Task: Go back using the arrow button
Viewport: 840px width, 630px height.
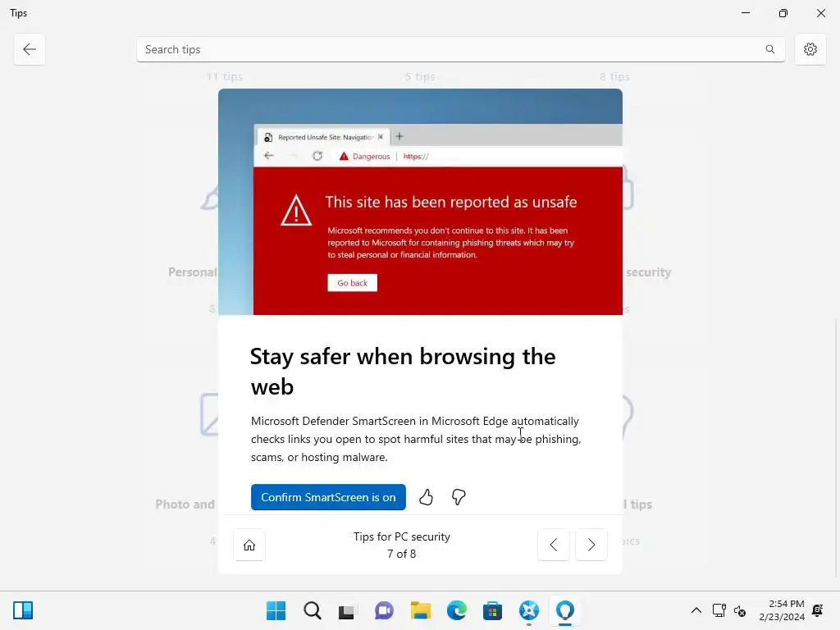Action: point(30,49)
